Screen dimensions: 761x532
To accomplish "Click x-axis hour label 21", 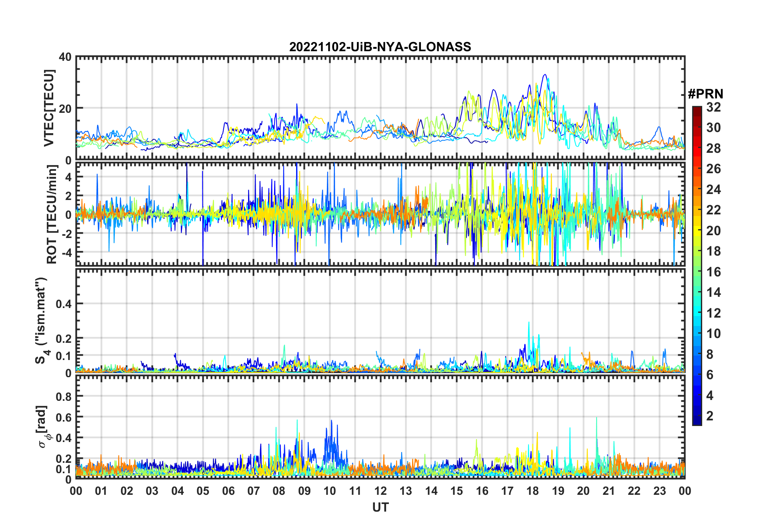I will coord(609,491).
